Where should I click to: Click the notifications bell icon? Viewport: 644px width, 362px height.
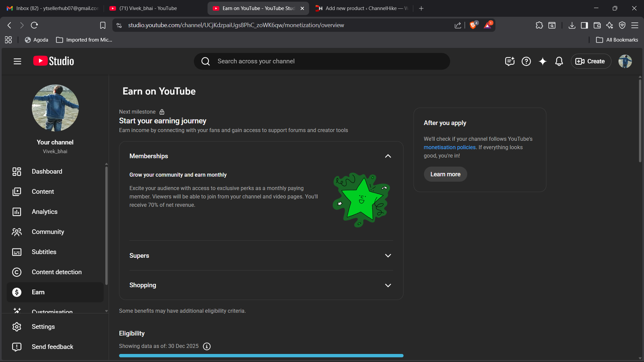(559, 61)
